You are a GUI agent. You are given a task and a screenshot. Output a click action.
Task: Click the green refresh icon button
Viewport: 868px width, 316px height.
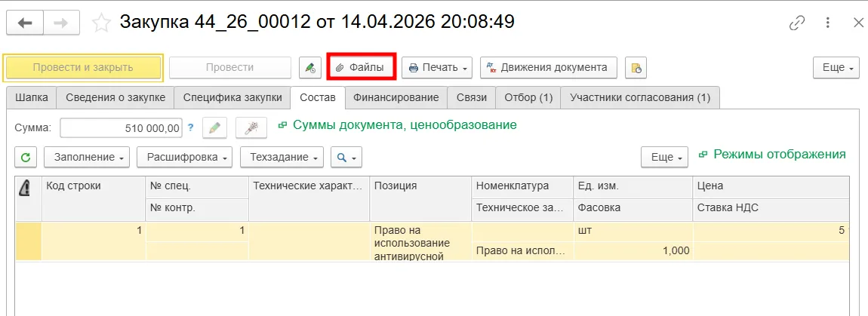(x=26, y=157)
